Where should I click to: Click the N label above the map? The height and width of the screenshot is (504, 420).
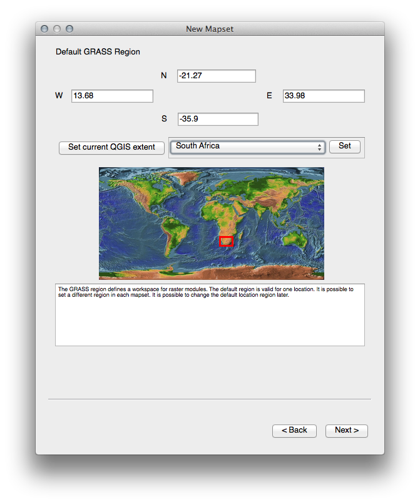pos(164,76)
